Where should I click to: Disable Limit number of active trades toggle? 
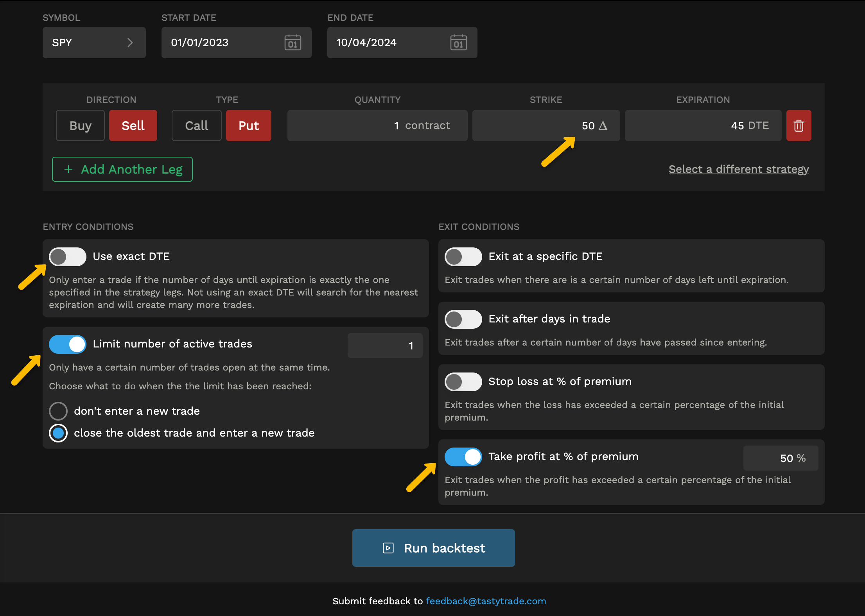(x=68, y=344)
